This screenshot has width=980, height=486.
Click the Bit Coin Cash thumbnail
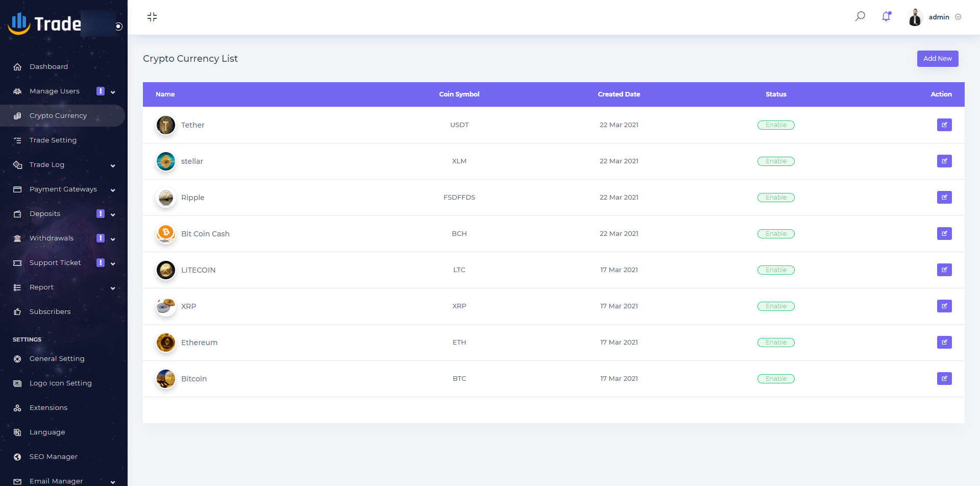pyautogui.click(x=166, y=234)
